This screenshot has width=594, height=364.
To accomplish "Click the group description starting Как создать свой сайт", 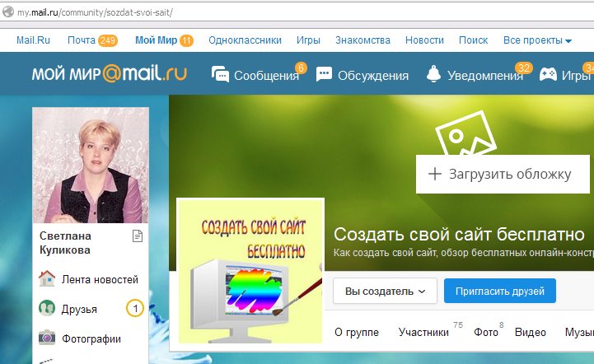I will (463, 253).
